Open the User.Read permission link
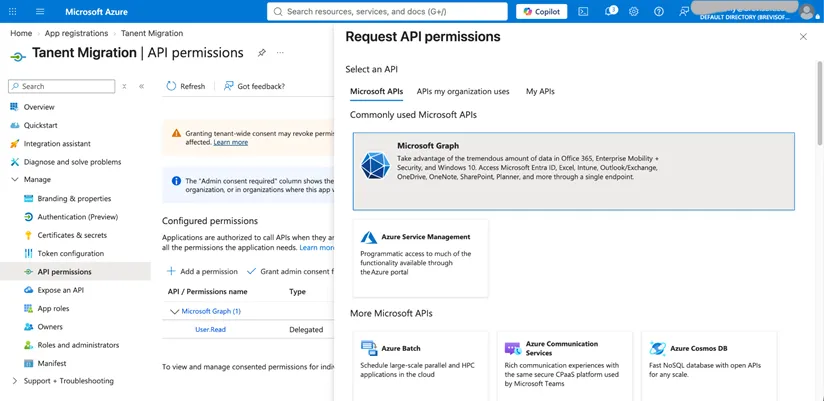Image resolution: width=824 pixels, height=401 pixels. [x=210, y=330]
